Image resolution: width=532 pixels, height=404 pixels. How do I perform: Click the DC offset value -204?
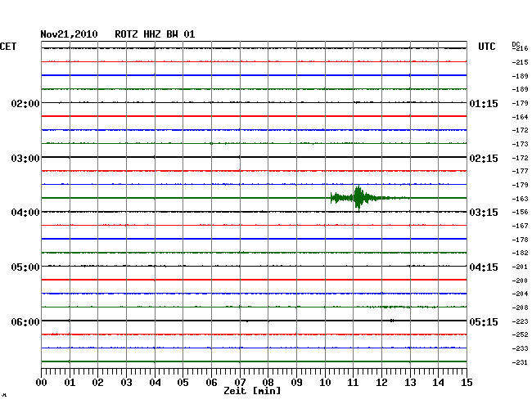tap(520, 294)
